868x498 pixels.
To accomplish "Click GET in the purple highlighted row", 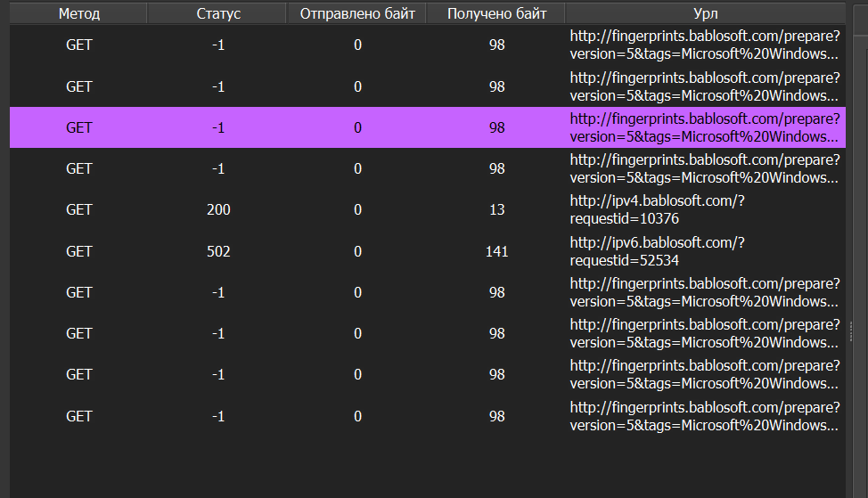I will [x=78, y=127].
